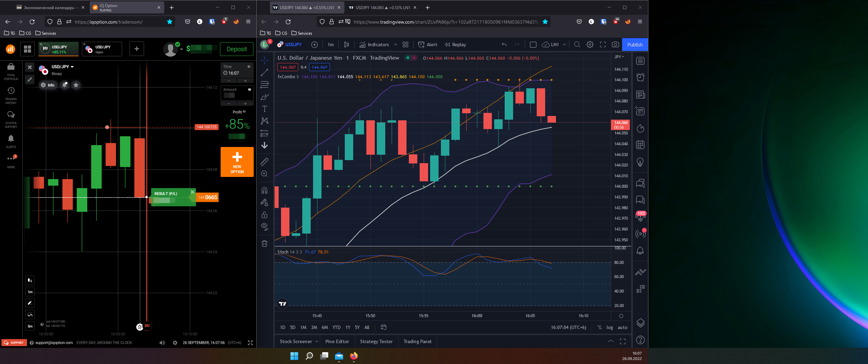
Task: Open the Trading Panel tab
Action: click(417, 341)
